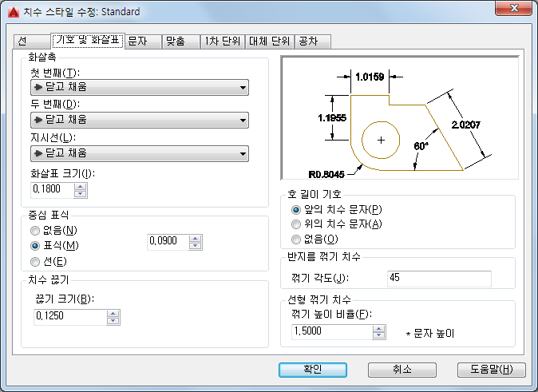The height and width of the screenshot is (392, 538).
Task: Switch to the 문자 tab
Action: click(x=143, y=42)
